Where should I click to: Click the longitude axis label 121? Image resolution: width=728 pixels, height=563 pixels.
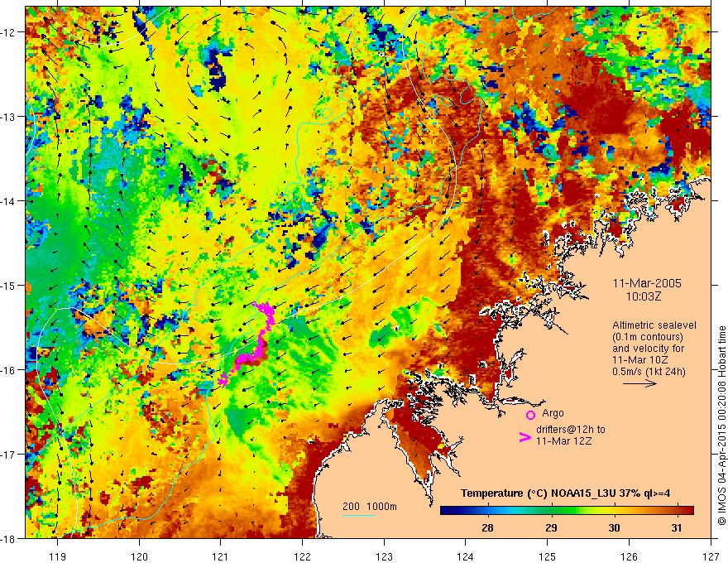(x=221, y=556)
